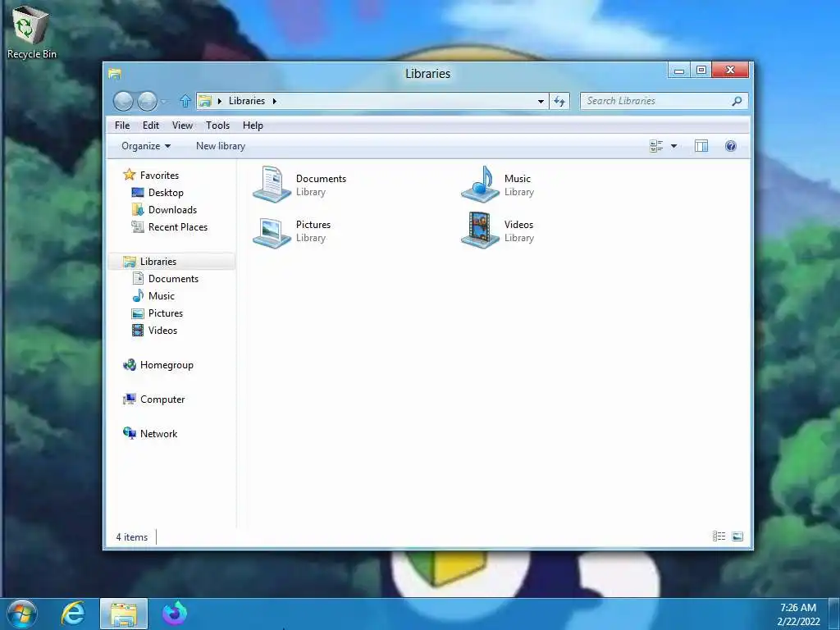The image size is (840, 630).
Task: Refresh the Libraries view
Action: pos(559,101)
